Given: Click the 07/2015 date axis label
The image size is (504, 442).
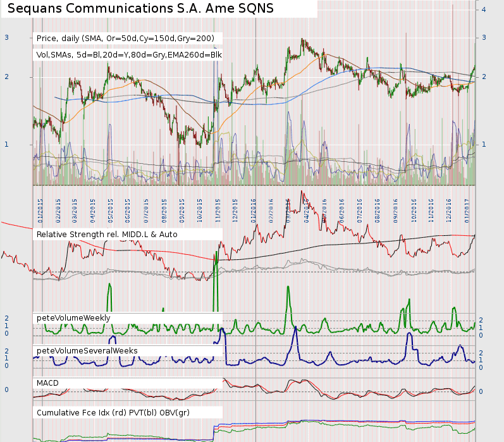Looking at the screenshot, I should (x=146, y=211).
